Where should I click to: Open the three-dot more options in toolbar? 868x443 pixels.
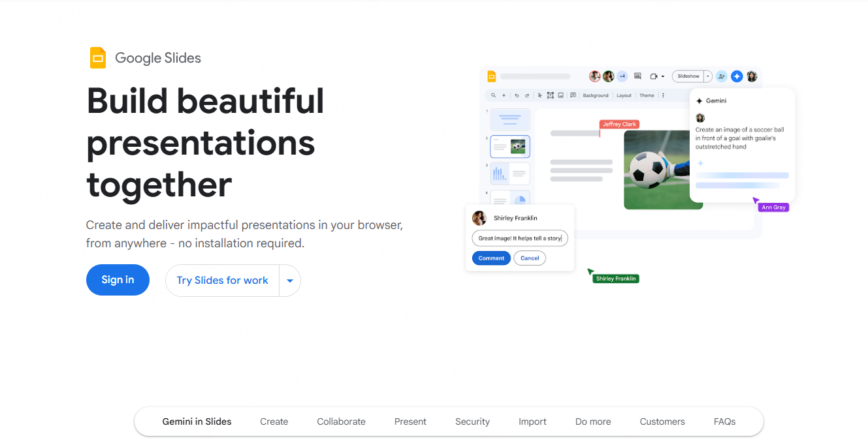point(664,95)
